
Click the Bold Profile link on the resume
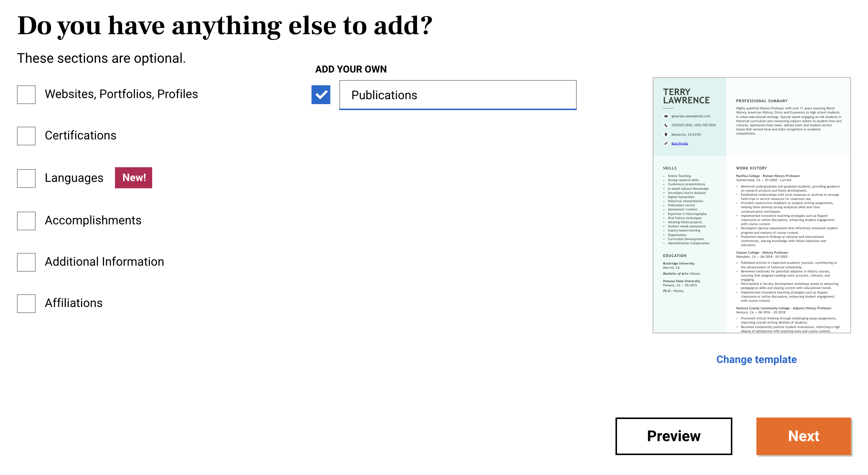(x=679, y=143)
